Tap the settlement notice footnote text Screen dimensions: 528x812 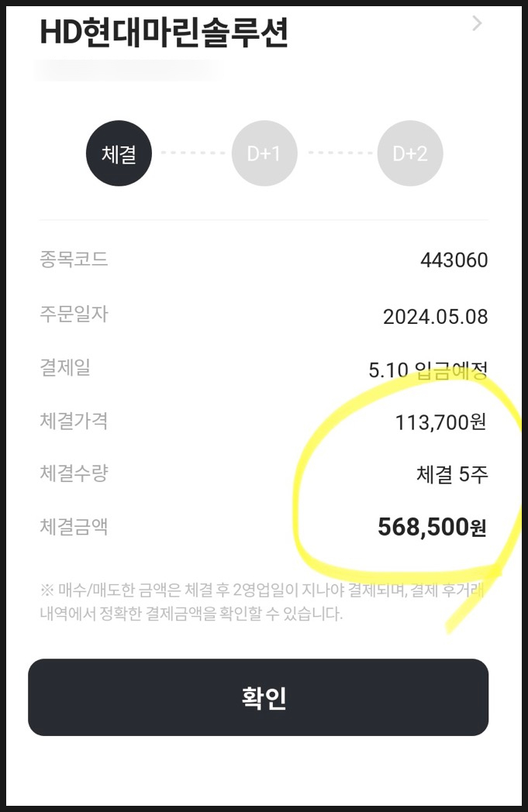pyautogui.click(x=262, y=602)
